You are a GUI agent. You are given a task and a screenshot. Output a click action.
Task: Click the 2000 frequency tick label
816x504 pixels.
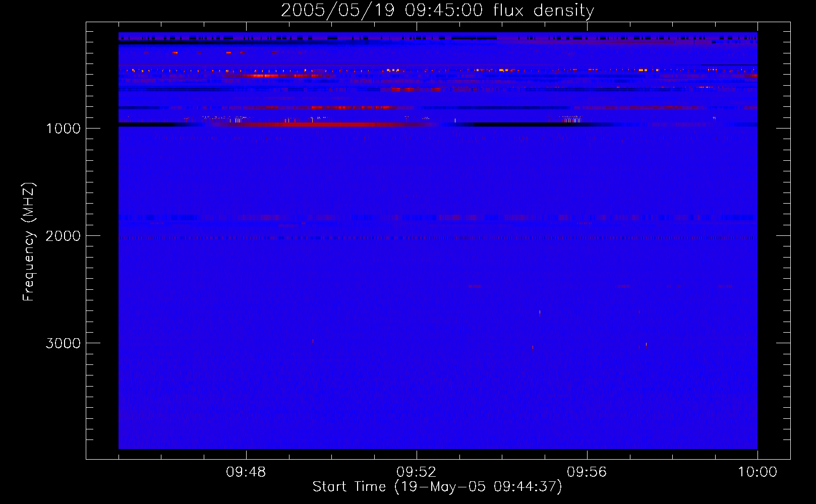63,236
